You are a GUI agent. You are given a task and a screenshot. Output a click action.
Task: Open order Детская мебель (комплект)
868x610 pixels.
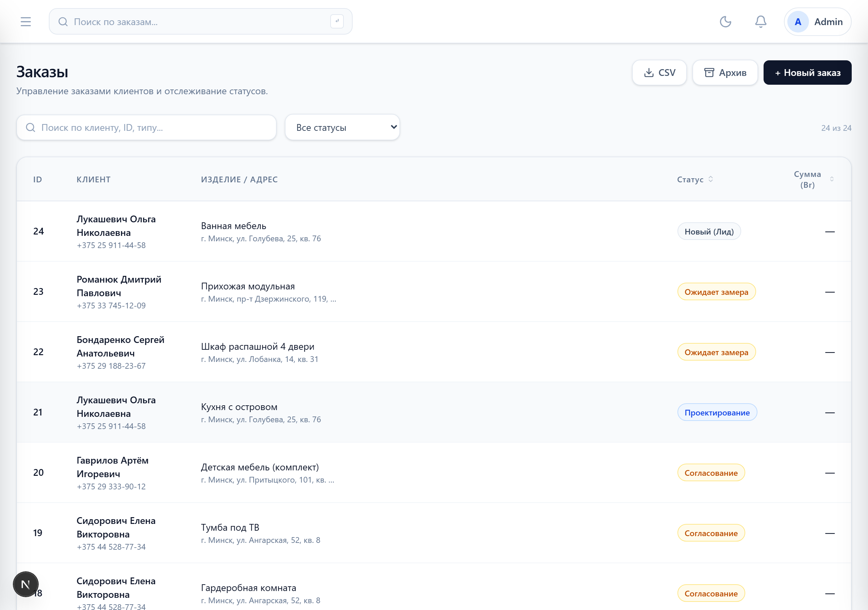click(260, 468)
